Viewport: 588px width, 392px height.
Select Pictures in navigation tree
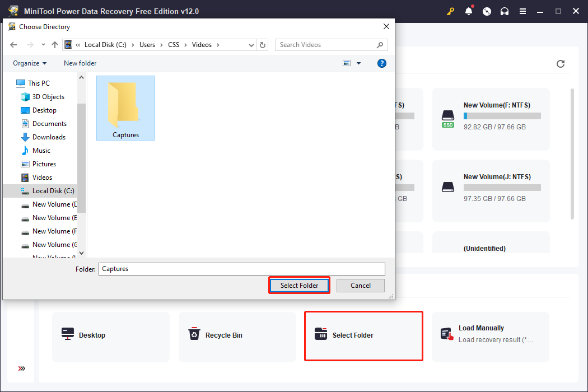[x=39, y=164]
